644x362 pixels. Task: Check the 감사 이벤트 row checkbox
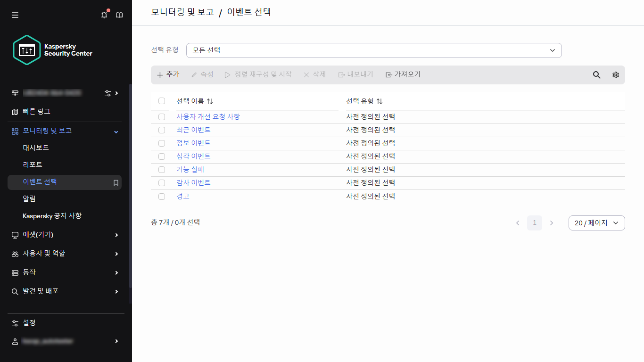coord(162,183)
